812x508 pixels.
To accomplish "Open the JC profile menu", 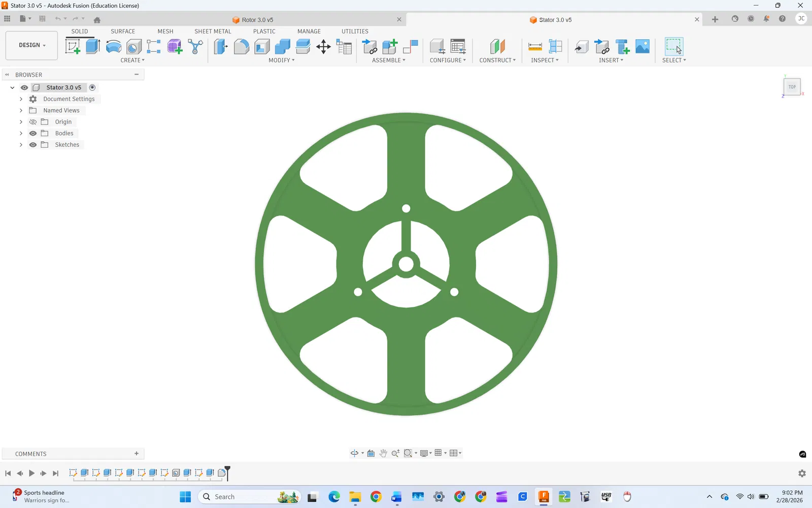I will point(801,19).
